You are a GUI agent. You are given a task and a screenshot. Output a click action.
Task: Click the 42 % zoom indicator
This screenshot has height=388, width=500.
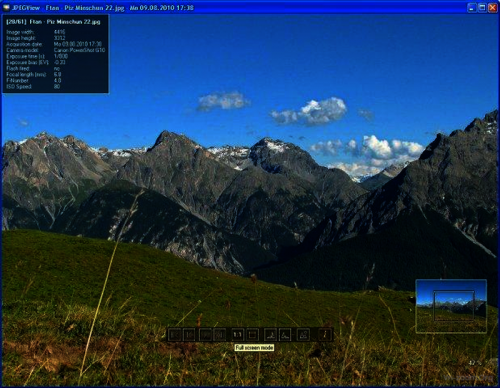point(475,363)
